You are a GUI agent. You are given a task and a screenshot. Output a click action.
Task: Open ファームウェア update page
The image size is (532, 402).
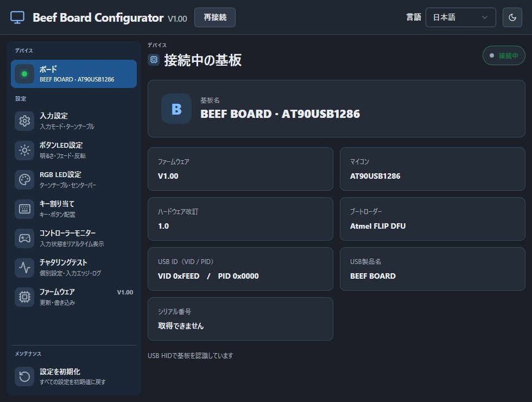pos(74,297)
